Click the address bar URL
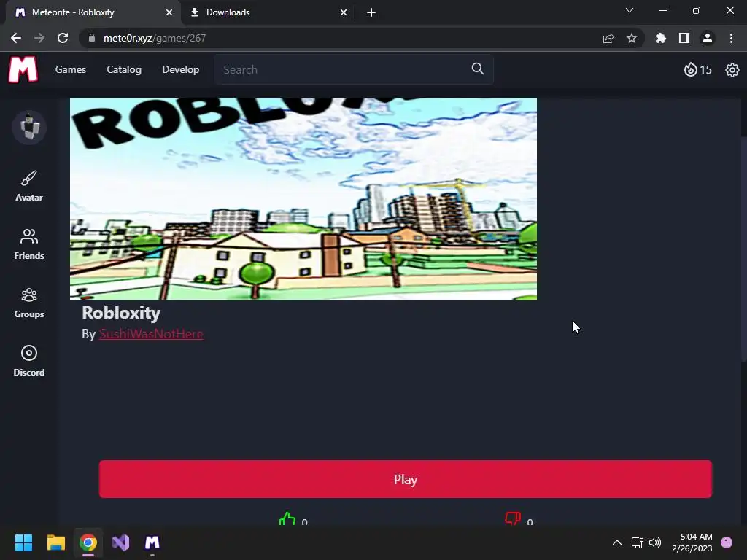This screenshot has width=747, height=560. 155,38
